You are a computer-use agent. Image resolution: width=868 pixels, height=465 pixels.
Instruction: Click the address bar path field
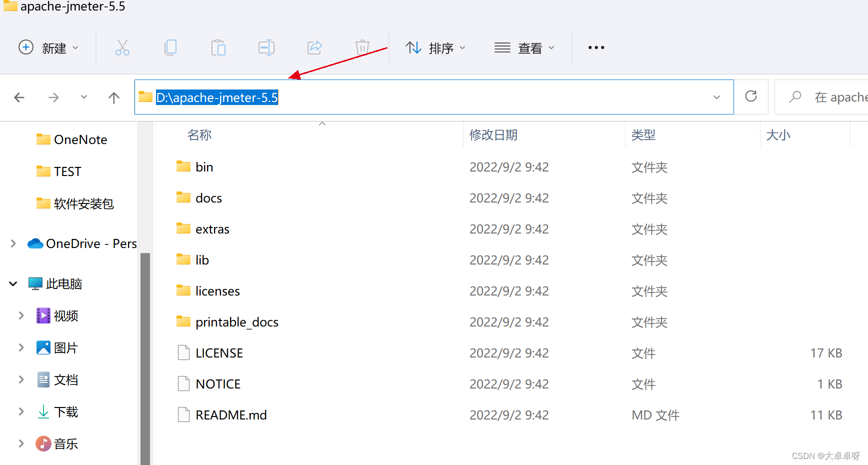pyautogui.click(x=434, y=97)
